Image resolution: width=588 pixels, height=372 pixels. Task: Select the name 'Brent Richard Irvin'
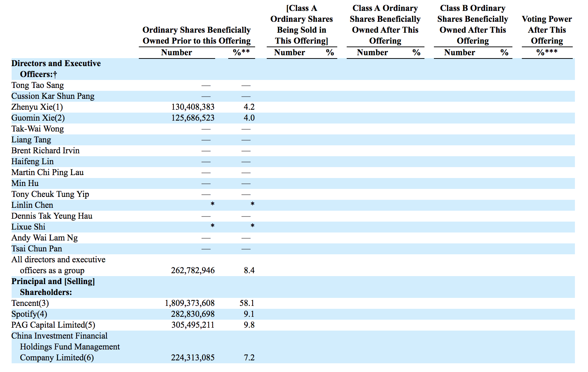45,151
